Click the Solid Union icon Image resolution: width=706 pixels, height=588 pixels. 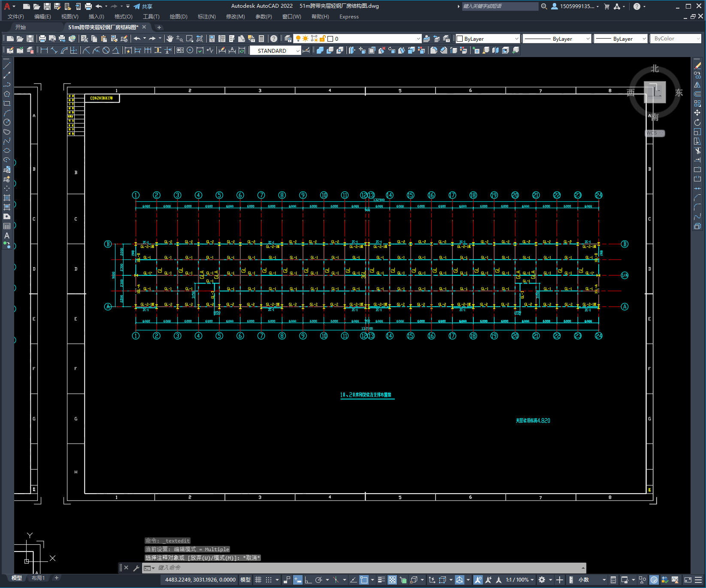pyautogui.click(x=320, y=50)
